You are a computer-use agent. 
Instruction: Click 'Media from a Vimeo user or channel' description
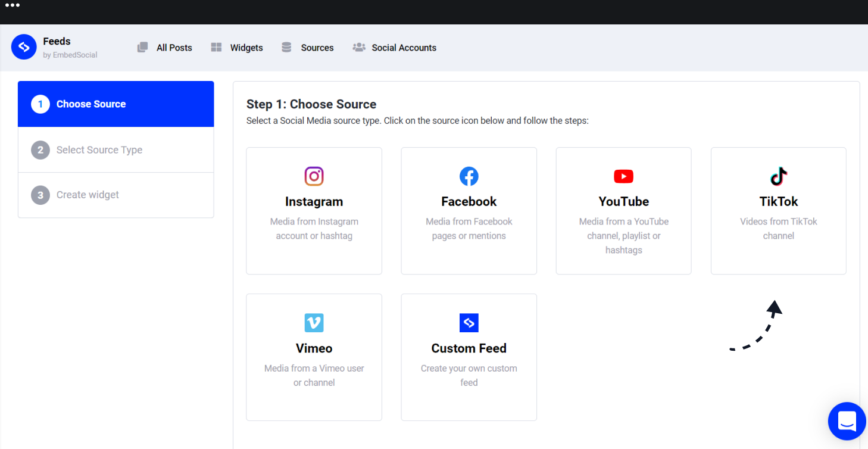coord(314,375)
